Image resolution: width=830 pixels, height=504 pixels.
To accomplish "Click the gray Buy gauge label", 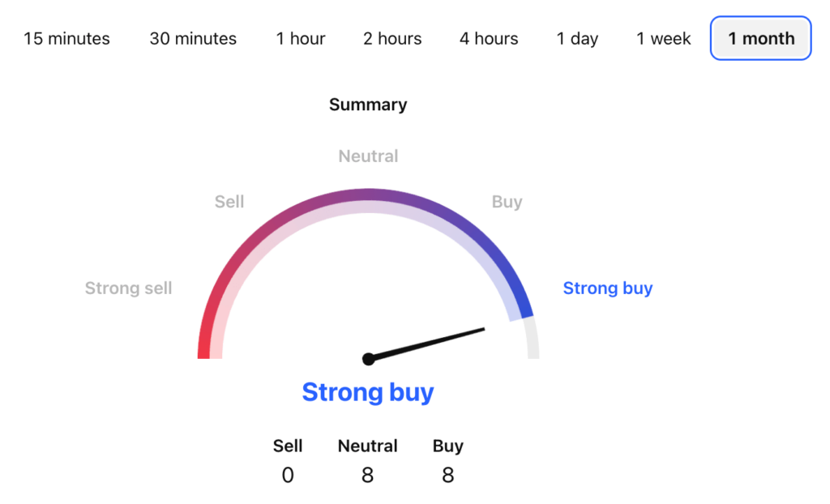I will [x=507, y=202].
